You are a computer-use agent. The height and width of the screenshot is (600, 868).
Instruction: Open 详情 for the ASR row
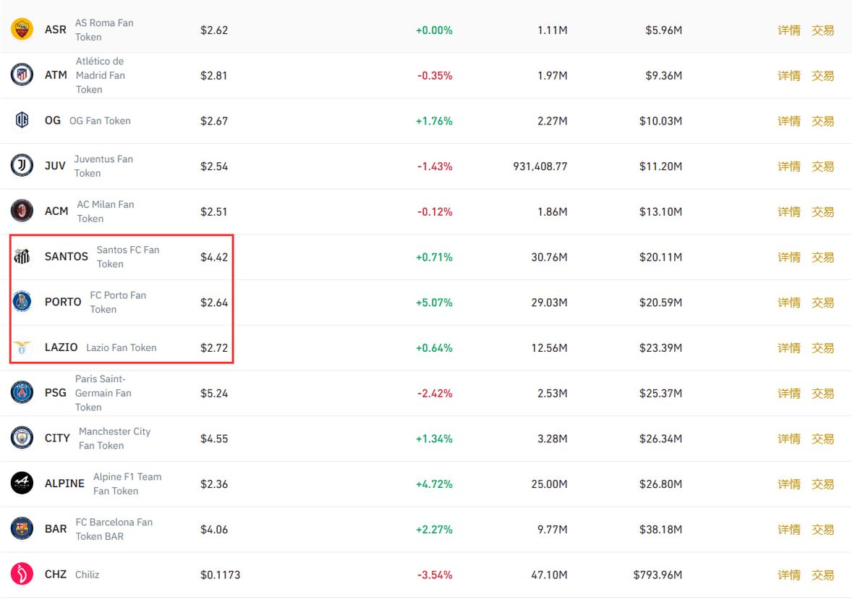point(789,30)
